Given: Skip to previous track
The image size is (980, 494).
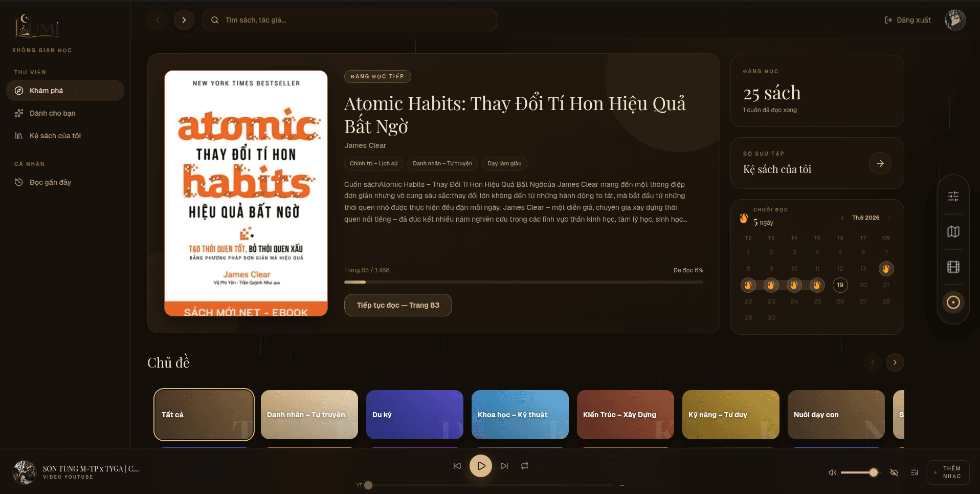Looking at the screenshot, I should (x=457, y=466).
